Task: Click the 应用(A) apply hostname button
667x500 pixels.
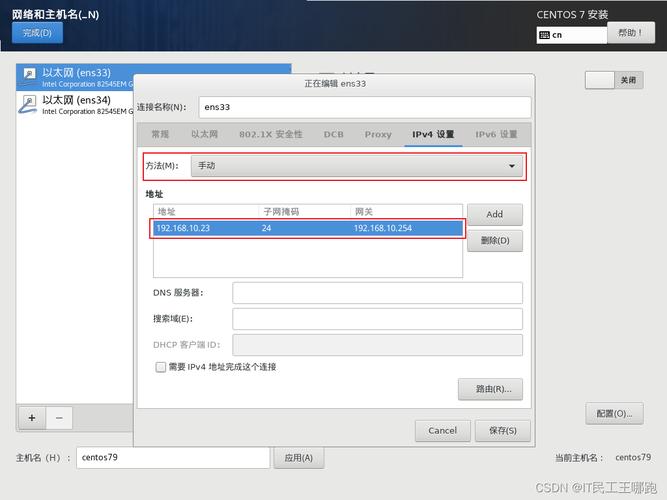Action: coord(299,458)
